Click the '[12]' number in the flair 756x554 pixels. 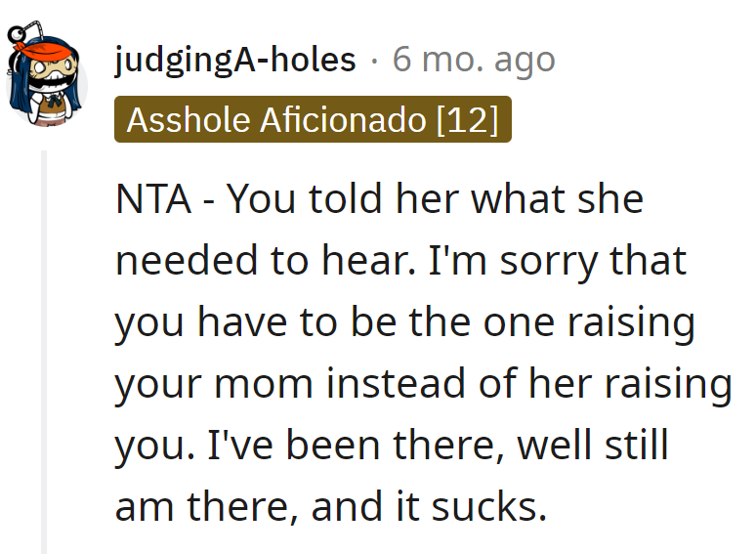point(467,119)
